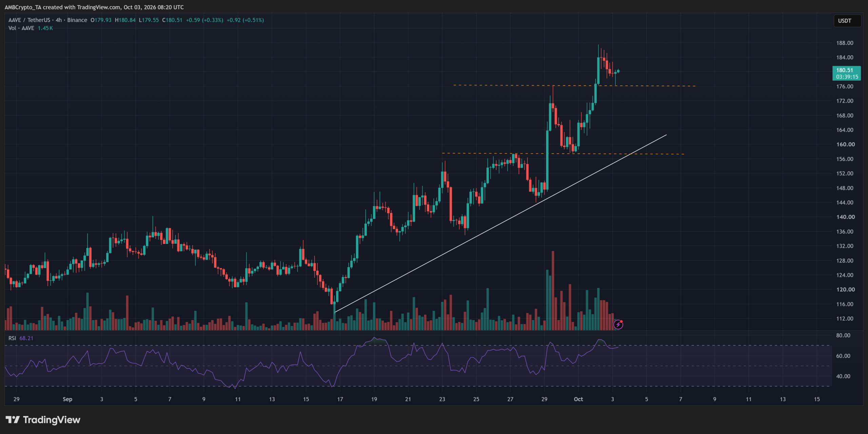The height and width of the screenshot is (434, 868).
Task: Click the open value O179.93
Action: (x=101, y=20)
